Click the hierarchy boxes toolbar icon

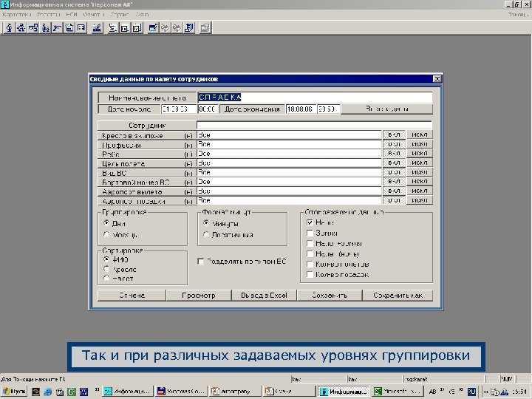click(33, 28)
